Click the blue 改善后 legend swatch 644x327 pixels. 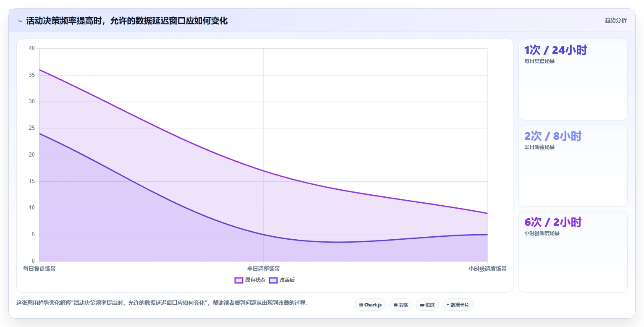(273, 280)
